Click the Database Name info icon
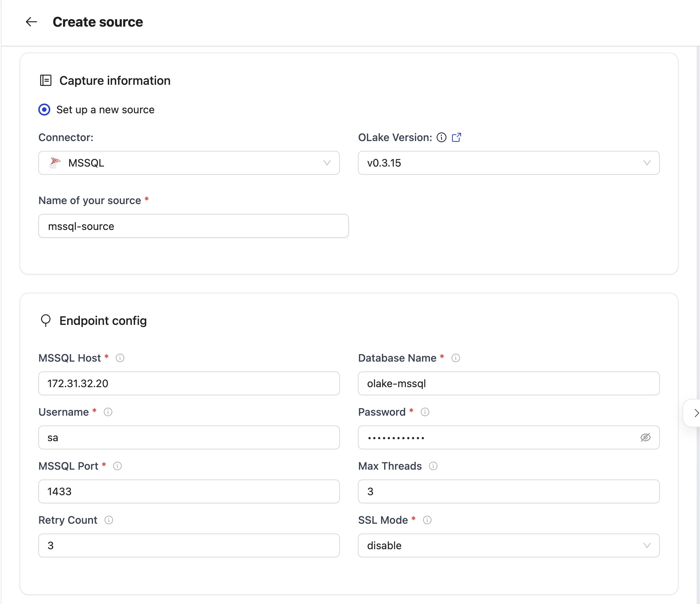 pyautogui.click(x=455, y=358)
